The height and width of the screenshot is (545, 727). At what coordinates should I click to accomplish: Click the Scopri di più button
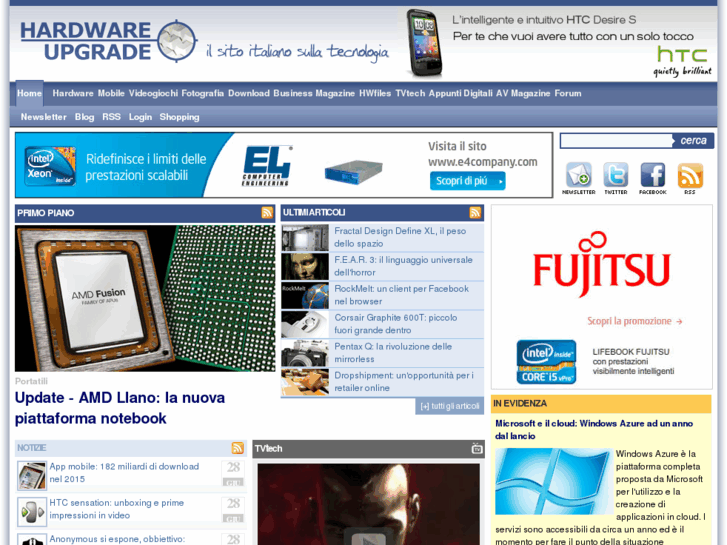point(467,181)
